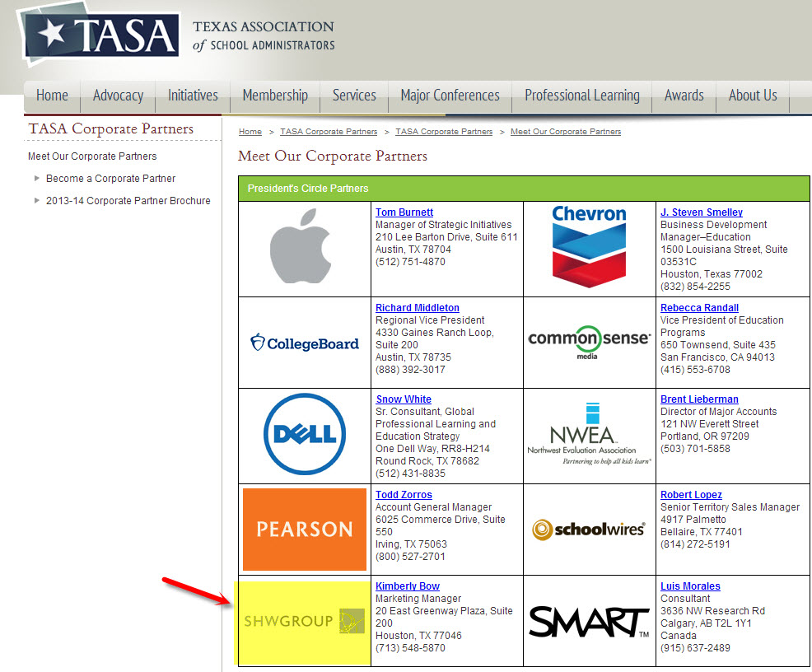Open the Services menu

[x=354, y=96]
